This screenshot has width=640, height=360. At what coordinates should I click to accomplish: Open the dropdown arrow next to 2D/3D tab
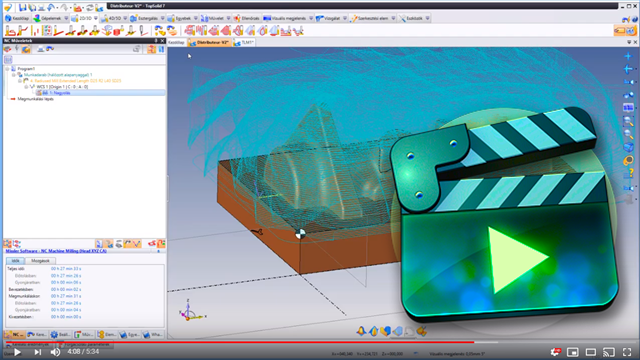(x=96, y=18)
